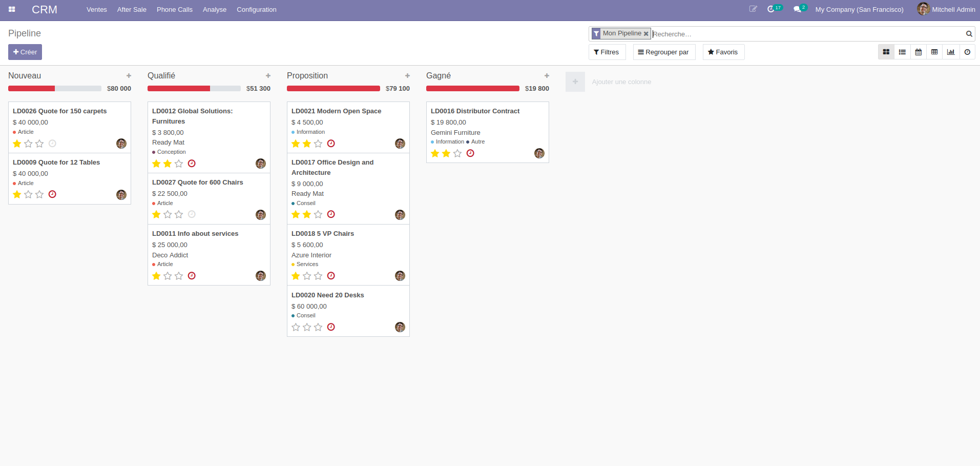Open Mitchell Admin user menu

coord(946,9)
